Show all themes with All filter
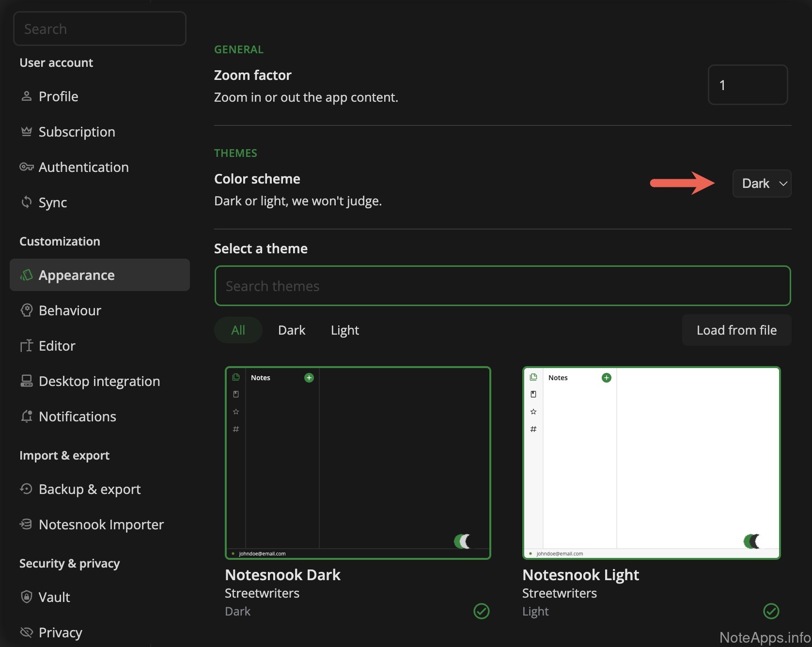 pos(238,330)
